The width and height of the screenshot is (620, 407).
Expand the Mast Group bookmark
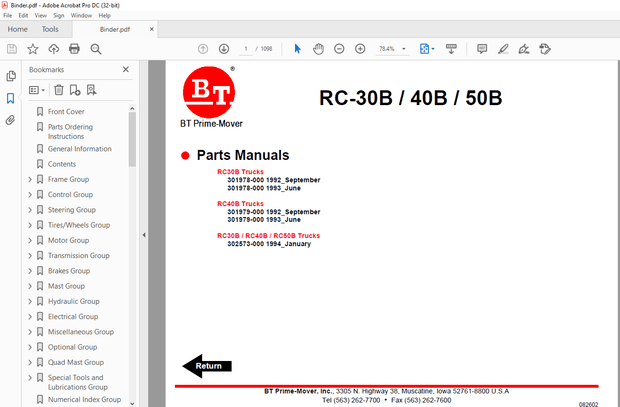30,286
